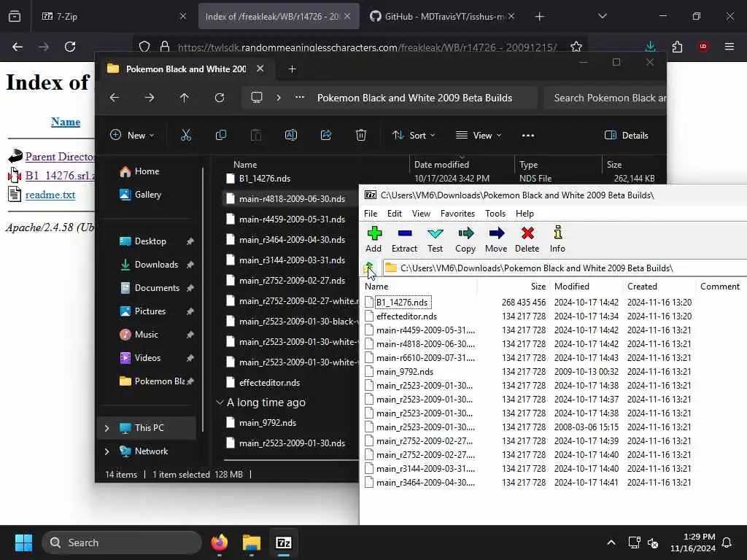Open the Help menu in 7-Zip
This screenshot has height=560, width=747.
tap(525, 214)
